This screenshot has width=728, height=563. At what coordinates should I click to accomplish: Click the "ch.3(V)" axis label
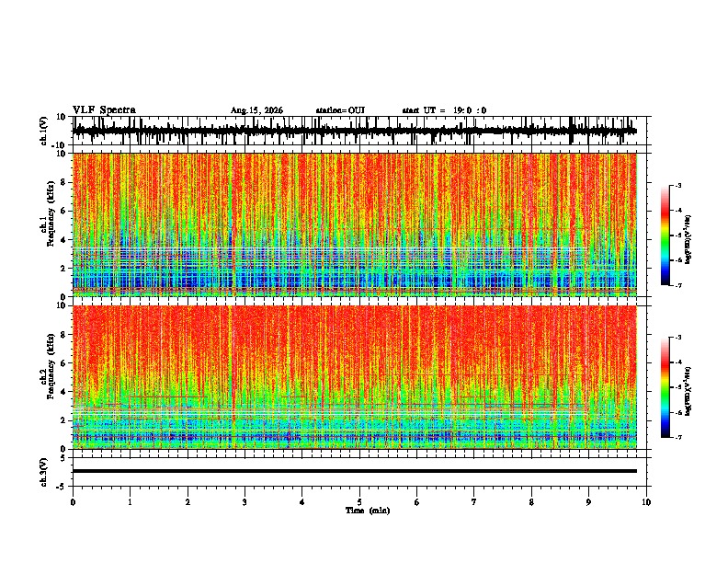[x=44, y=472]
